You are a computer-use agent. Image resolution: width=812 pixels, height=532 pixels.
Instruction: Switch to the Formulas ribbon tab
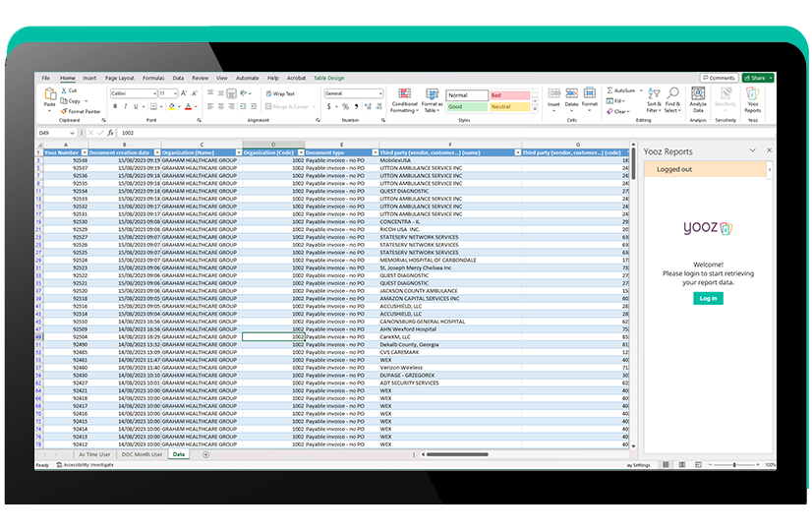tap(153, 79)
